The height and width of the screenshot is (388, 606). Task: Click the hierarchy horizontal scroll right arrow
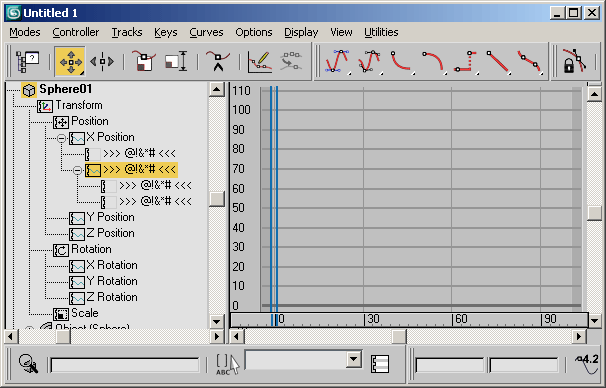[x=216, y=337]
